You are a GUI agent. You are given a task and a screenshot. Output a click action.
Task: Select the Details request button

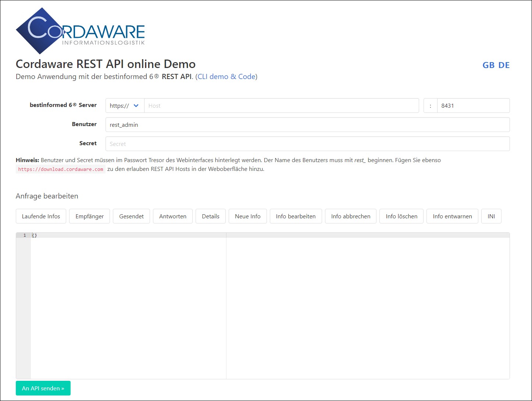[211, 216]
